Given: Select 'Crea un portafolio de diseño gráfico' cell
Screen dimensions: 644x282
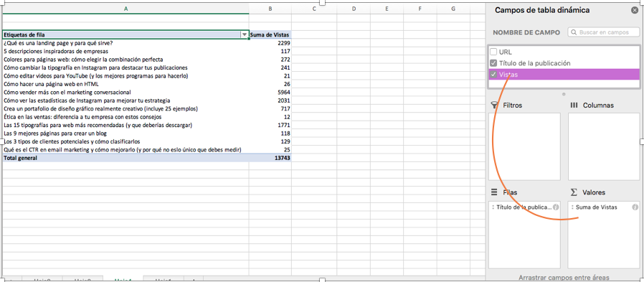Looking at the screenshot, I should (126, 109).
